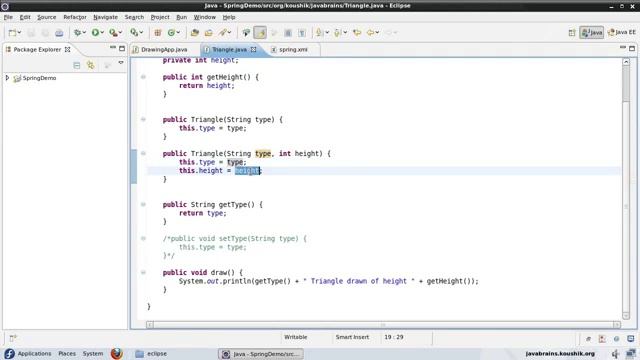The height and width of the screenshot is (360, 640).
Task: Open the New wizard dropdown arrow
Action: click(19, 33)
